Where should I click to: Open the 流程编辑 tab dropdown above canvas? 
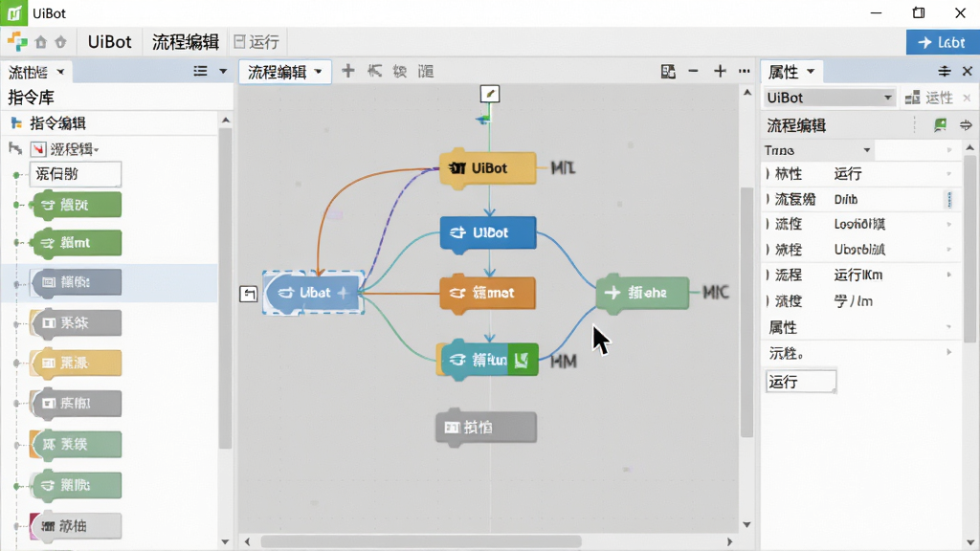coord(318,72)
